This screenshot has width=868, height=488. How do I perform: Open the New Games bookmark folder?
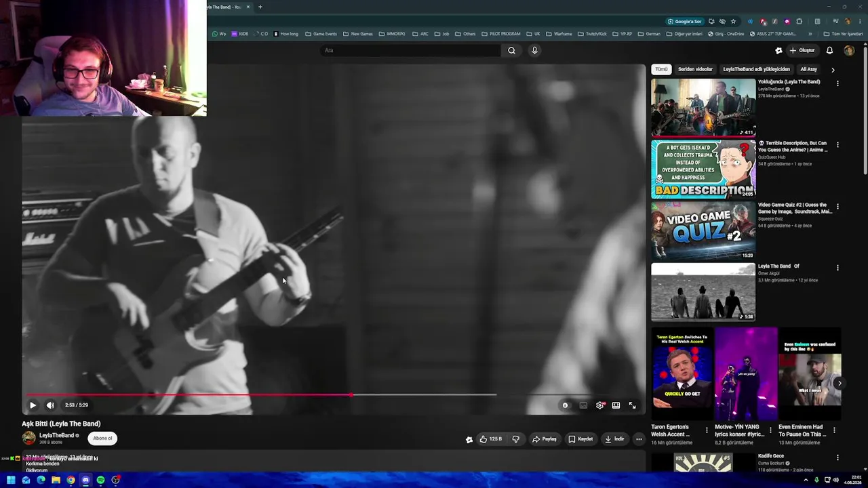(x=357, y=34)
